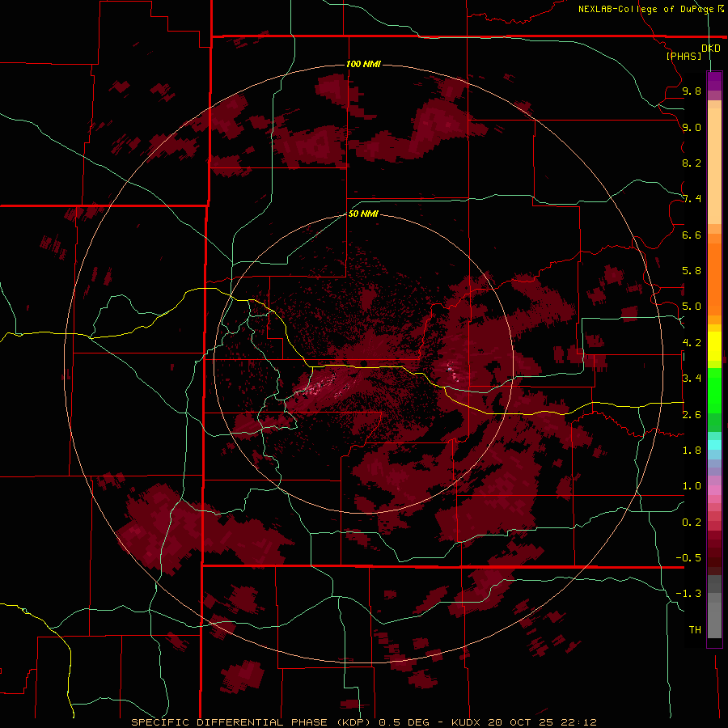Image resolution: width=728 pixels, height=728 pixels.
Task: Click the 8.2 color scale value
Action: 692,163
